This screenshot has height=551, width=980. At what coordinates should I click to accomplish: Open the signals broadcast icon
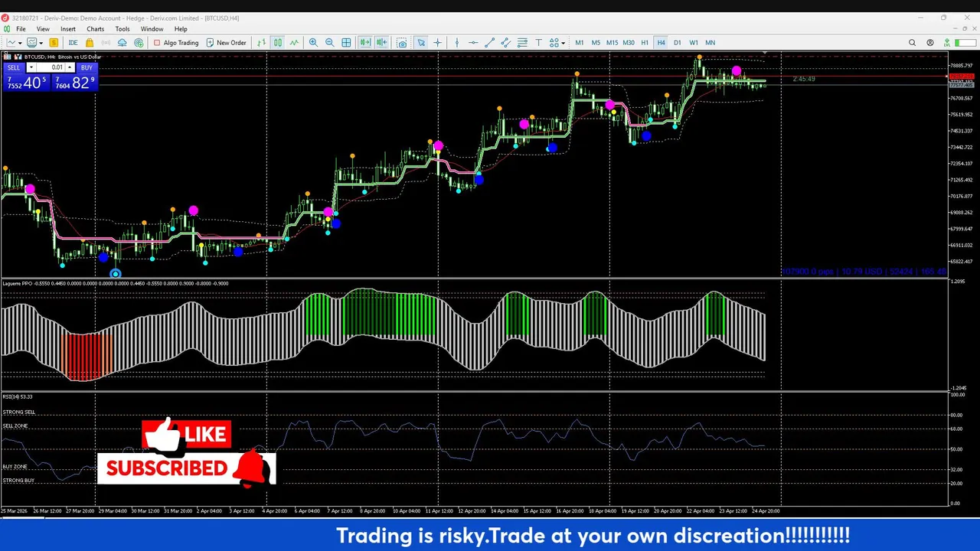tap(106, 43)
